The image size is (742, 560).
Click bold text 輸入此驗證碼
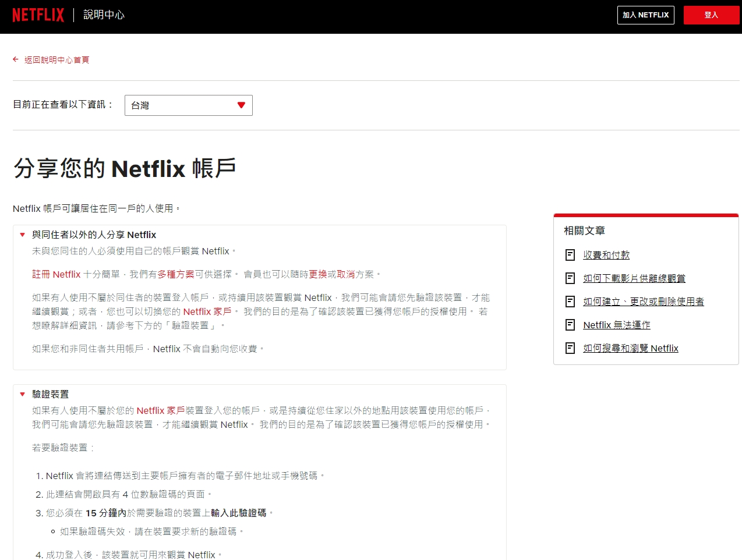(x=239, y=513)
